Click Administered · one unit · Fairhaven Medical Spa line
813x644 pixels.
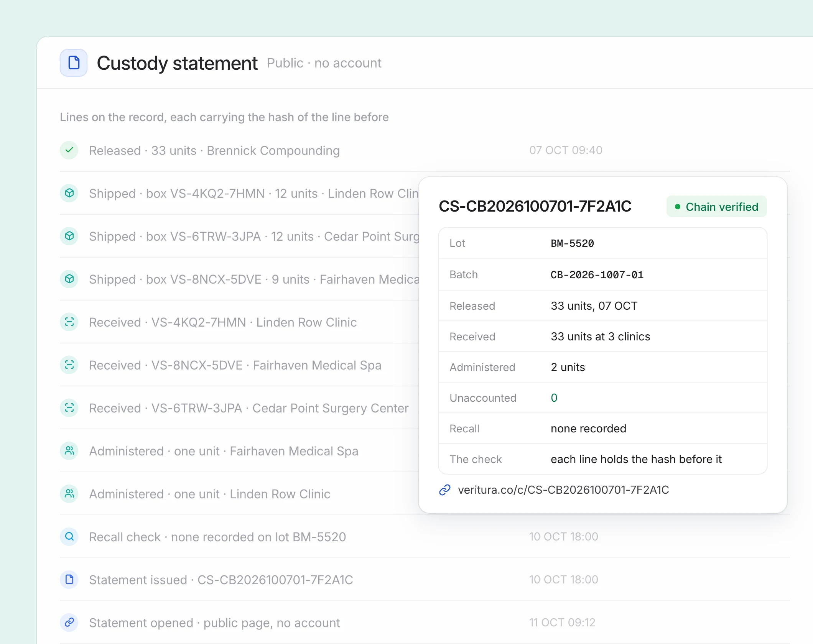coord(224,451)
